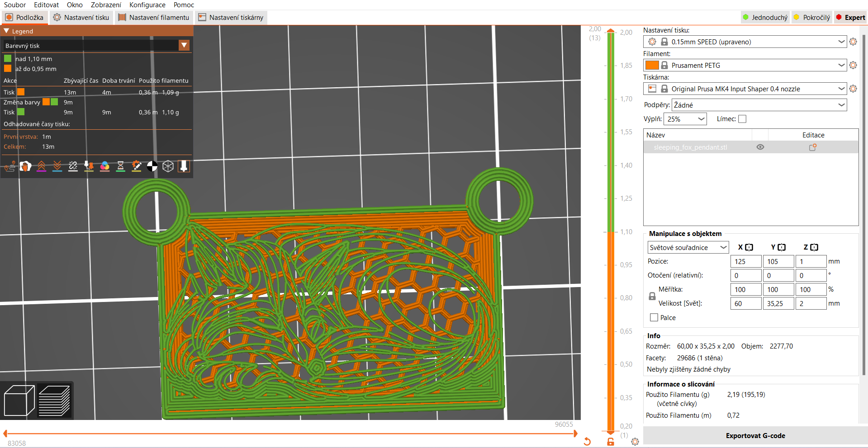Click the Exportovat G-code button
The height and width of the screenshot is (448, 868).
coord(755,436)
